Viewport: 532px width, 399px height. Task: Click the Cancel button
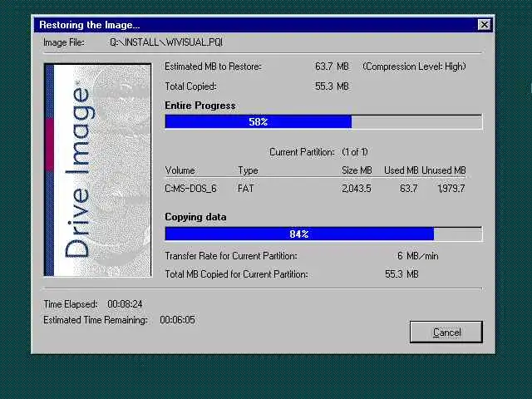pyautogui.click(x=446, y=332)
